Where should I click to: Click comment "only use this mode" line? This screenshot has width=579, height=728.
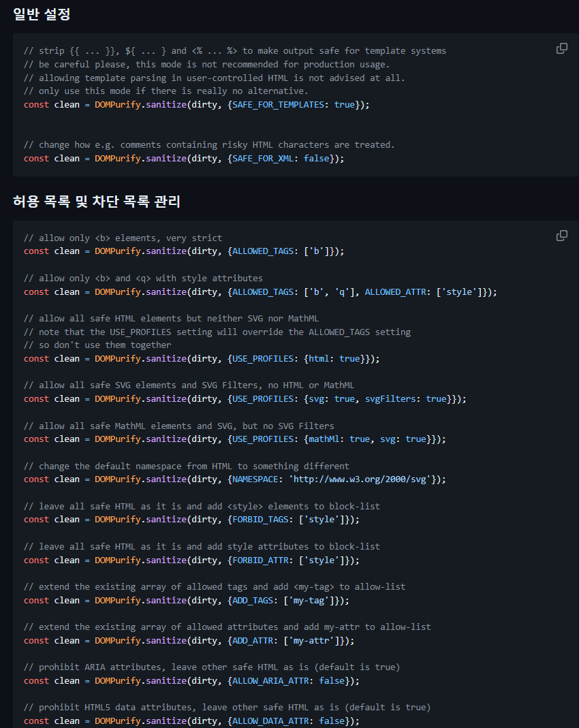(166, 91)
